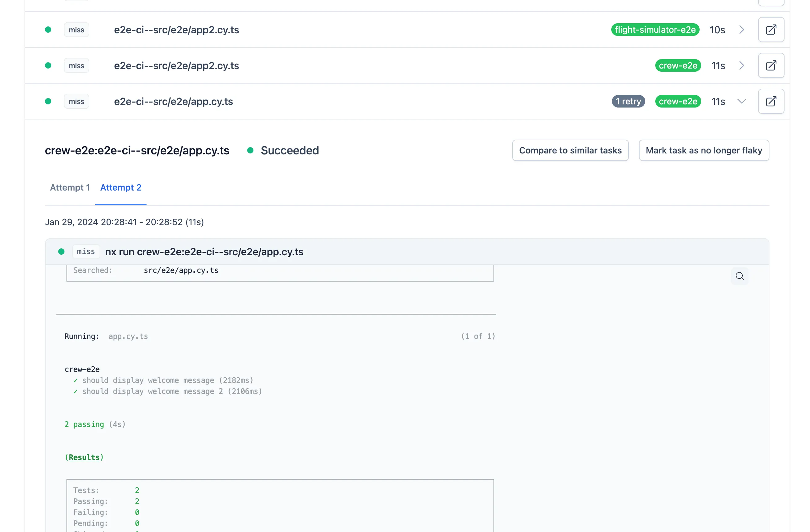
Task: Select the flight-simulator-e2e project pill
Action: click(655, 30)
